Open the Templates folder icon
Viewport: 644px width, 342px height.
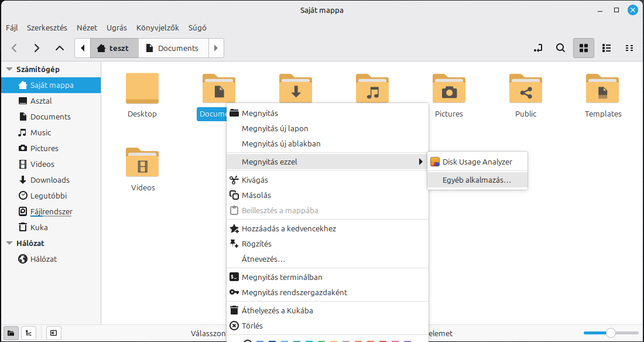click(x=602, y=89)
